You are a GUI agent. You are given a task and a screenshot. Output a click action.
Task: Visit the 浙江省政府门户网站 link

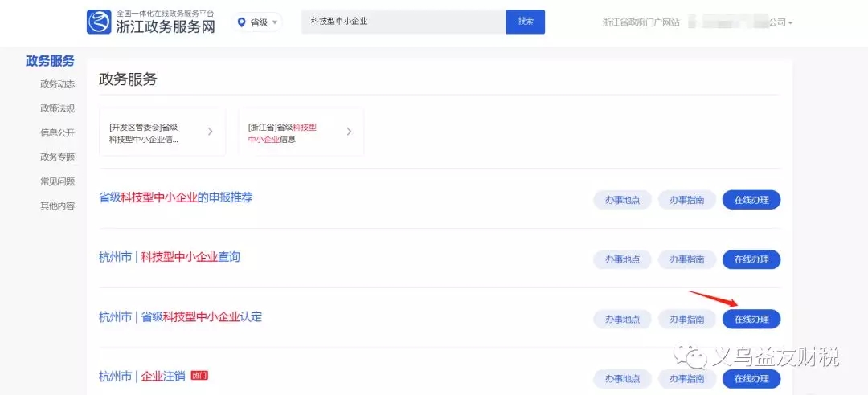point(641,22)
